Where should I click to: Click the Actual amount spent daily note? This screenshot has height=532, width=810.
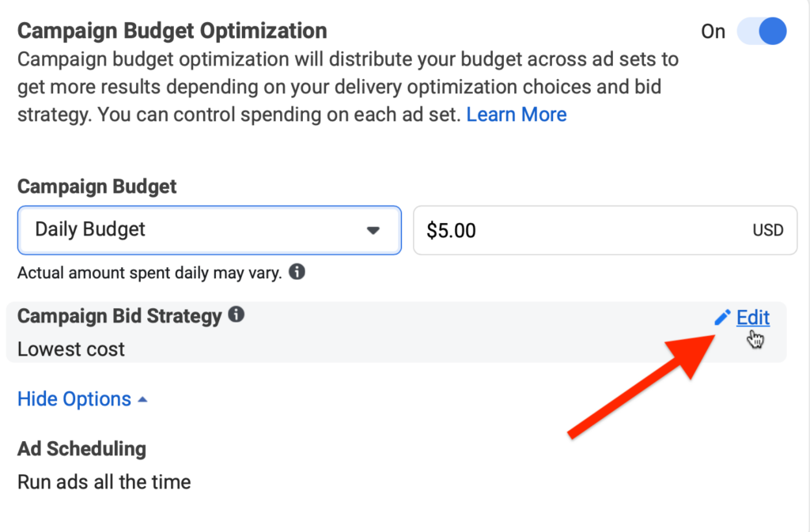click(149, 274)
